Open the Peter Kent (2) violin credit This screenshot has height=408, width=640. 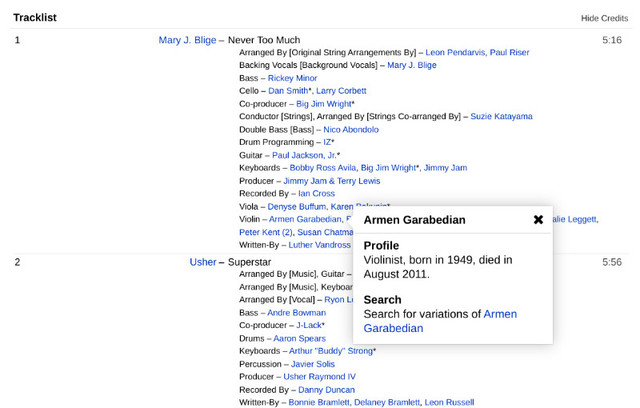(266, 232)
